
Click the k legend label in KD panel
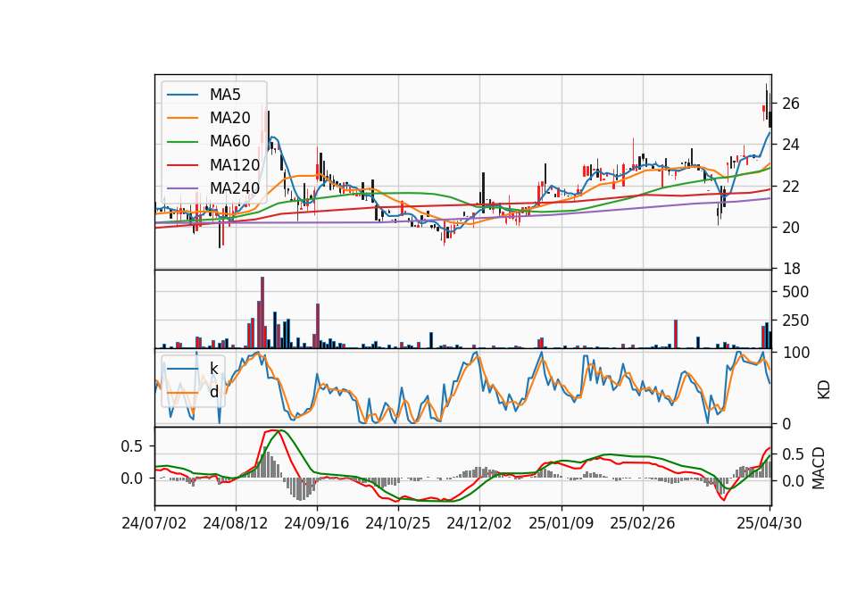click(x=214, y=369)
